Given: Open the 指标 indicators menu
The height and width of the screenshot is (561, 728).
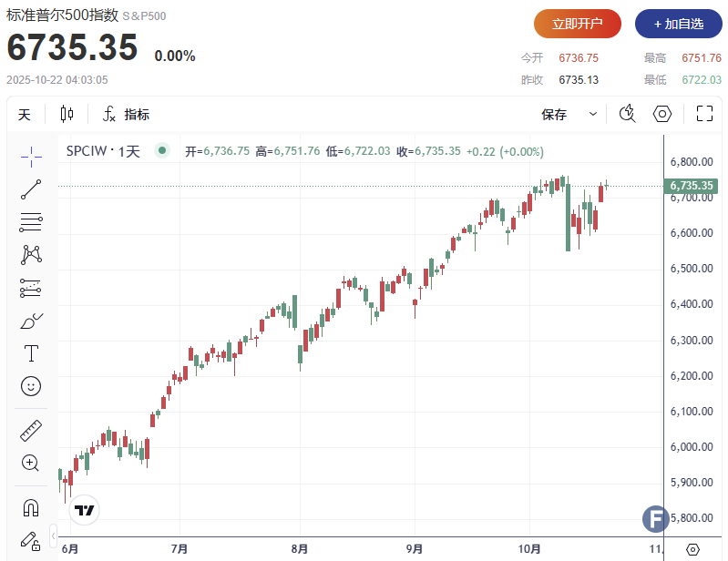Looking at the screenshot, I should coord(126,114).
